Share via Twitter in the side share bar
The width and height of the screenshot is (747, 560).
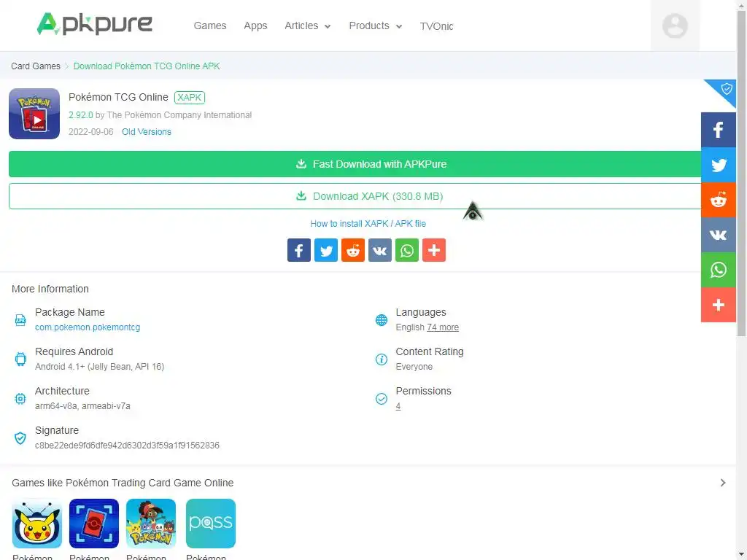[719, 166]
